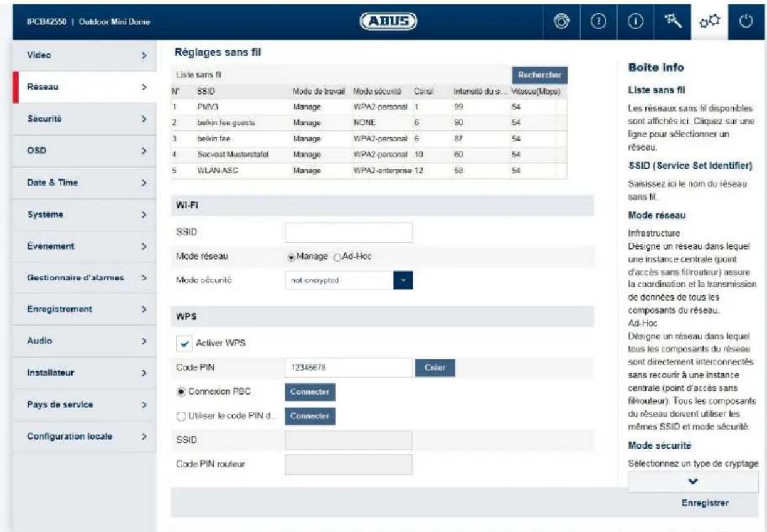Expand Enregistrement chevron arrow
The width and height of the screenshot is (767, 532).
144,309
